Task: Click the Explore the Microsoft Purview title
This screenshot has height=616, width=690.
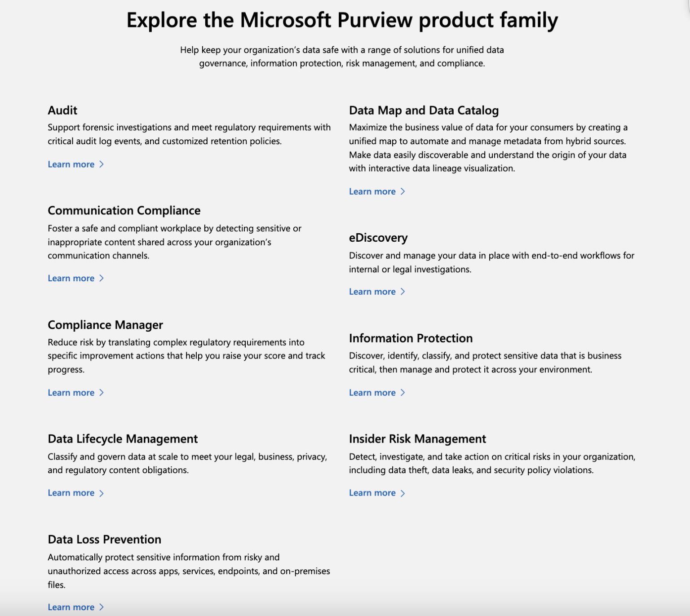Action: 342,20
